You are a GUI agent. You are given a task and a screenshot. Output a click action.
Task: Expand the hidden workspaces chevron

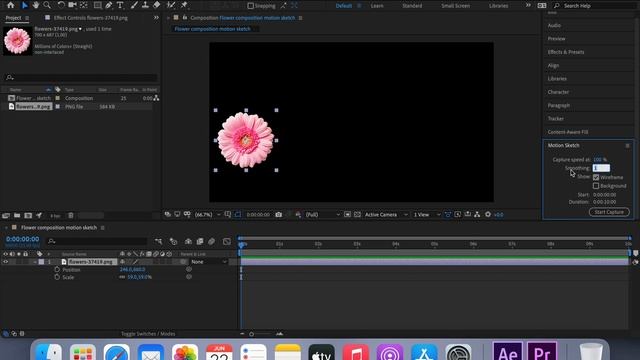[x=528, y=5]
